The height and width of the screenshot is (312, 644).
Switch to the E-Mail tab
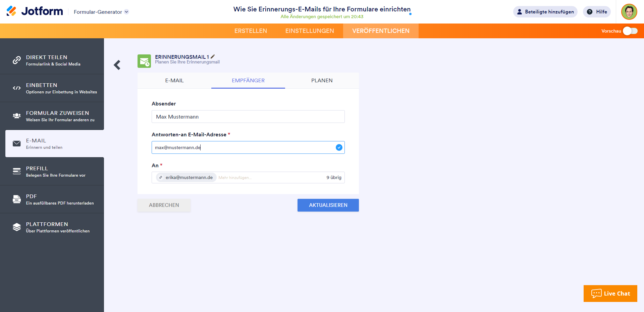[x=174, y=81]
